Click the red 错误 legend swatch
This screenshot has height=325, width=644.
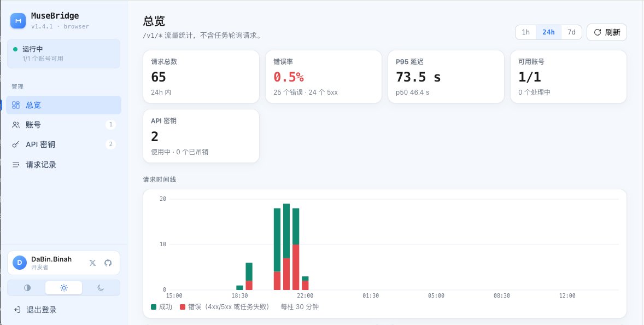(183, 306)
